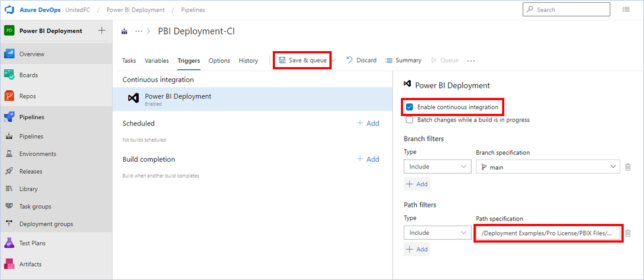This screenshot has height=280, width=644.
Task: Click the 'No builds scheduled' text
Action: tap(144, 140)
